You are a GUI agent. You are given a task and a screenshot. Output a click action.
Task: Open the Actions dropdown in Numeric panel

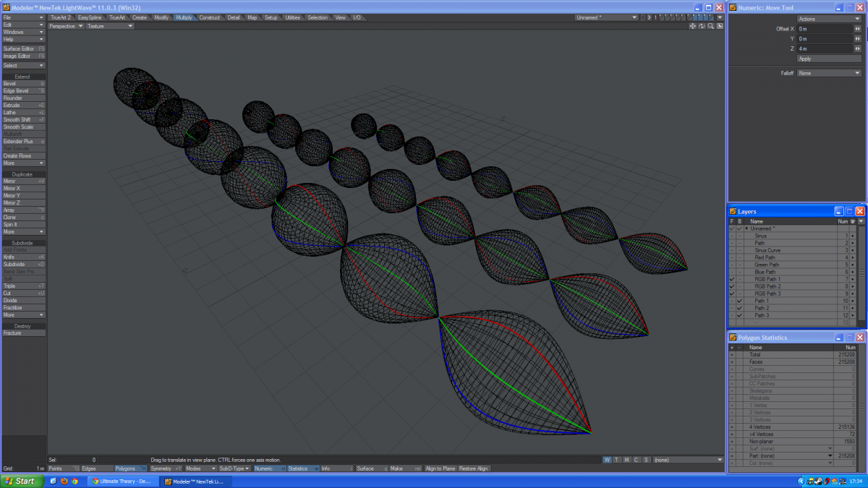[829, 19]
